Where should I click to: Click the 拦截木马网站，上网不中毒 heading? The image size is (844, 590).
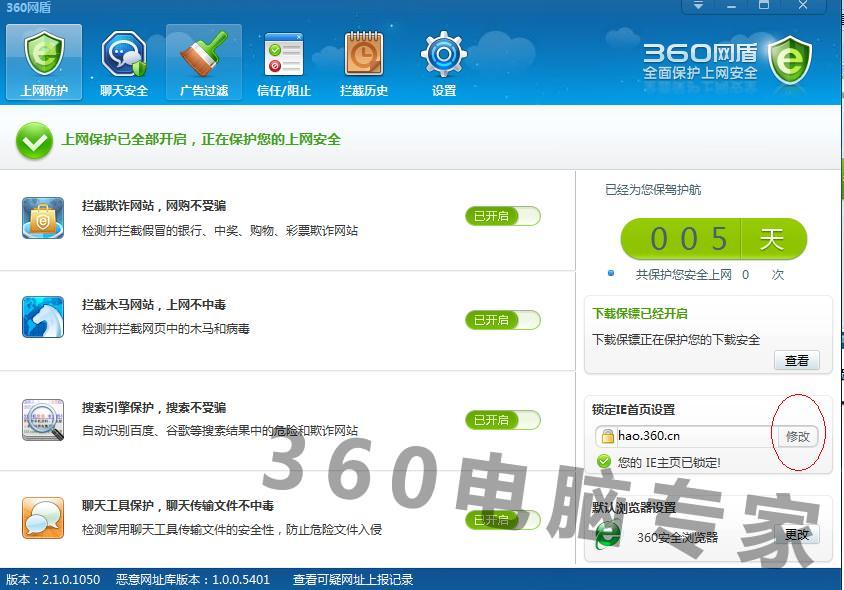(x=154, y=305)
